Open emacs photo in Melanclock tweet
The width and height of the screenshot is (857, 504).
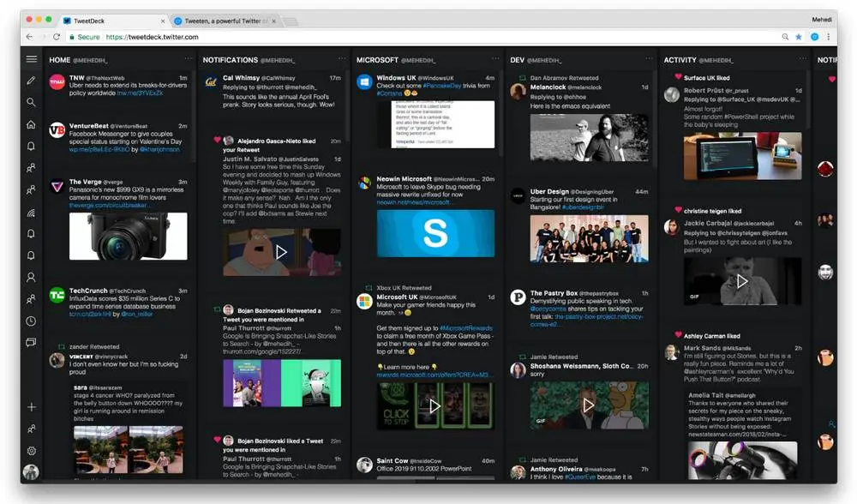(590, 137)
